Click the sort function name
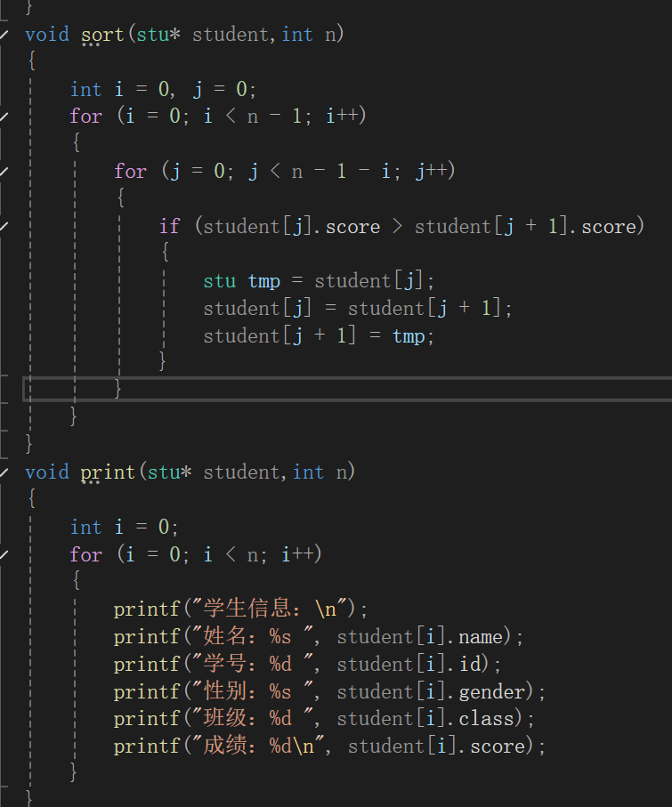The width and height of the screenshot is (672, 807). (102, 35)
